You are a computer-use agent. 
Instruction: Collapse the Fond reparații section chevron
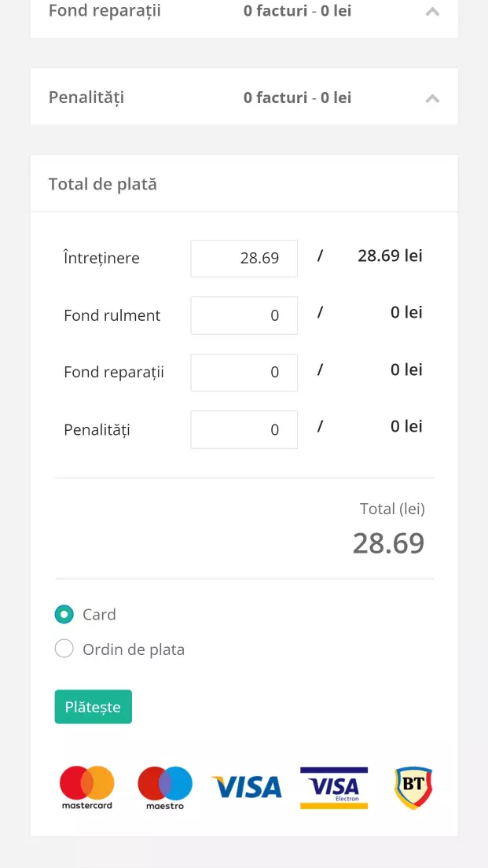tap(432, 12)
